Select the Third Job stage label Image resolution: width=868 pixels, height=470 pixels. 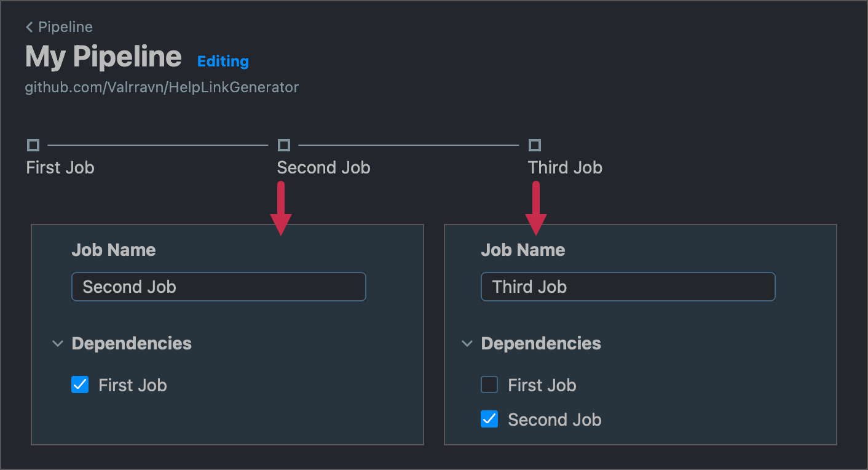565,167
